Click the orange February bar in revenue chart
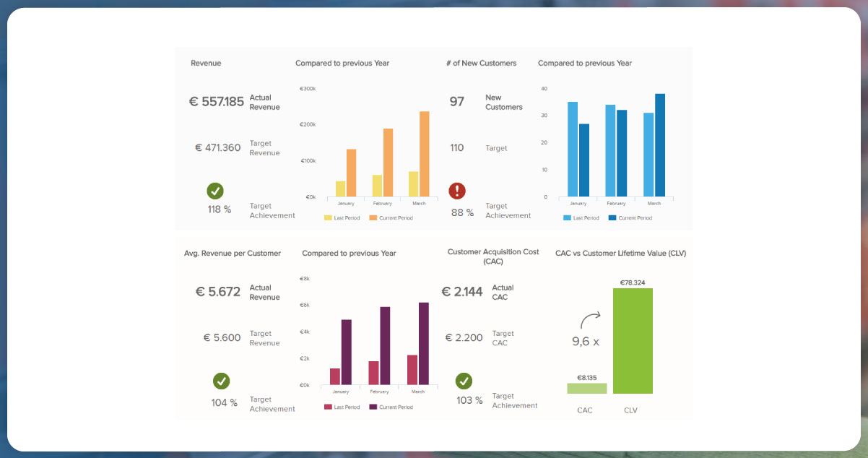This screenshot has height=458, width=868. 388,163
